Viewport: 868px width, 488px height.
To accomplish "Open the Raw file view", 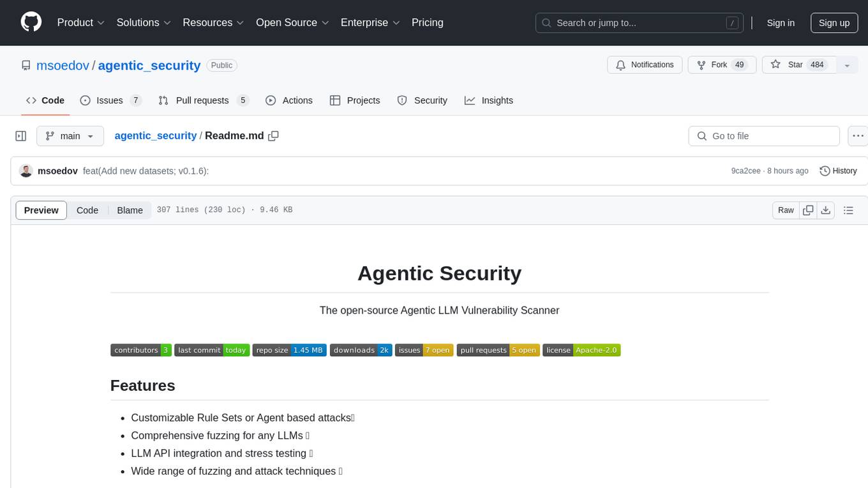I will coord(786,210).
